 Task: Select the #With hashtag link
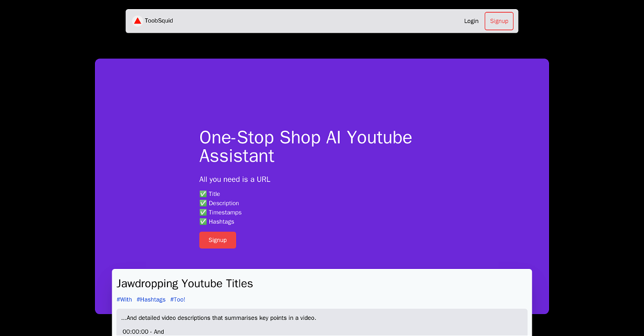click(x=124, y=300)
